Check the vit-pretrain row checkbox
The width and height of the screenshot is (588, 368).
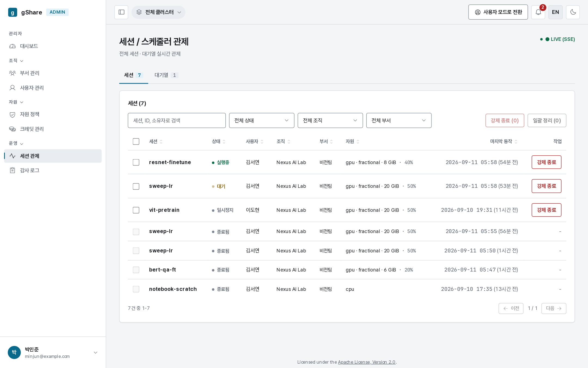136,210
